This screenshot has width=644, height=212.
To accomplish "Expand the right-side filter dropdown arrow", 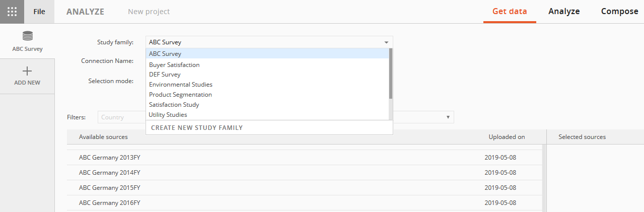I will coord(448,117).
